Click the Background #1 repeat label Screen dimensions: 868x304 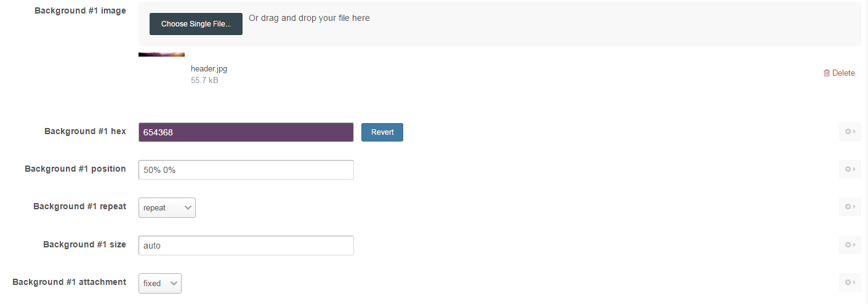coord(79,206)
